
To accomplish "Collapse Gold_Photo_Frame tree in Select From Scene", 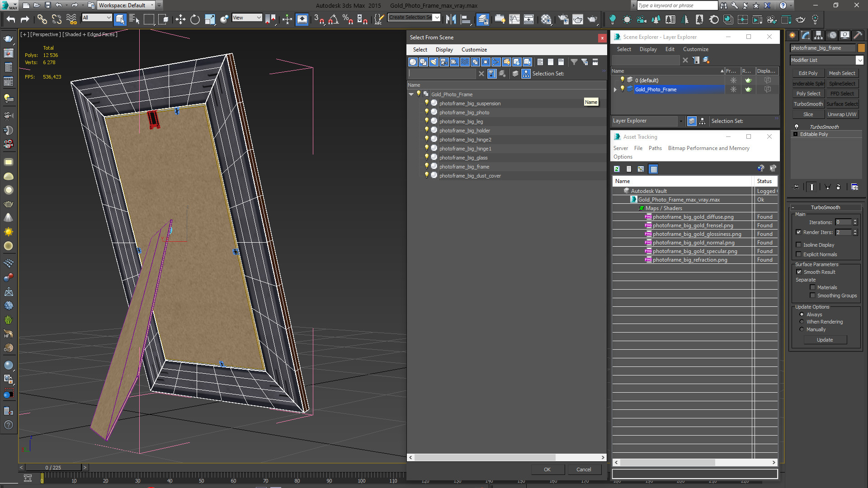I will click(x=411, y=94).
